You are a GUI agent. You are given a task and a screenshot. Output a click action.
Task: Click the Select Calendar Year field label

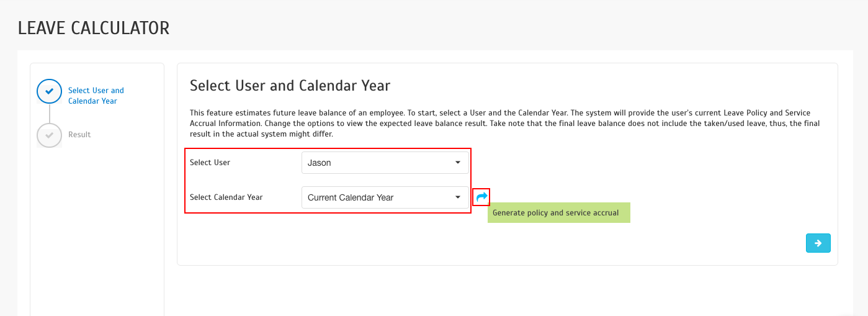[x=226, y=197]
